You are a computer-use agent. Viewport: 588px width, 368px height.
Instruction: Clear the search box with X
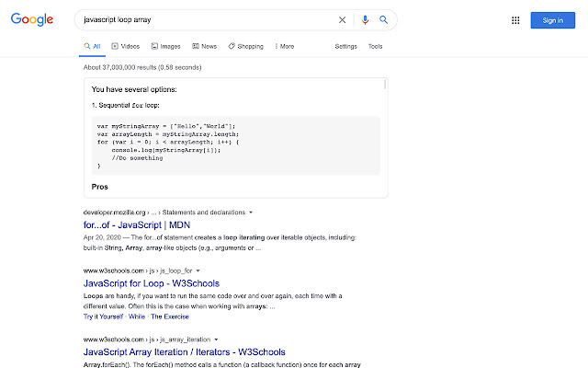(342, 20)
